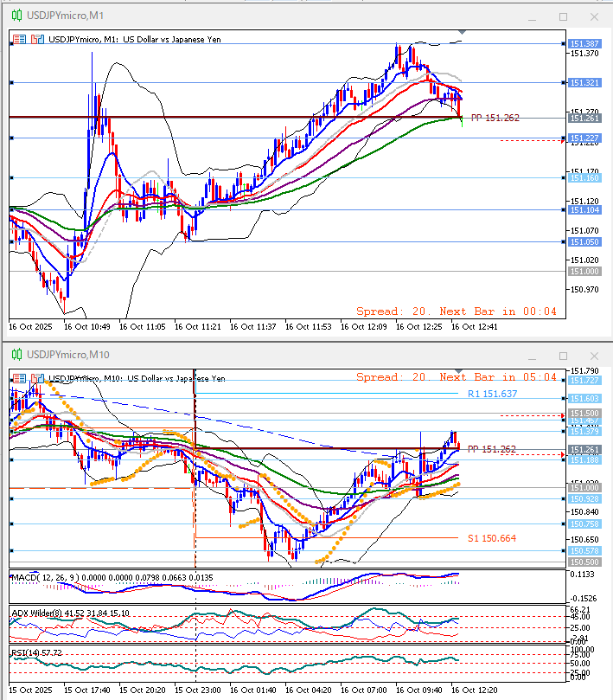Click the S1 150.664 support label

[x=492, y=538]
